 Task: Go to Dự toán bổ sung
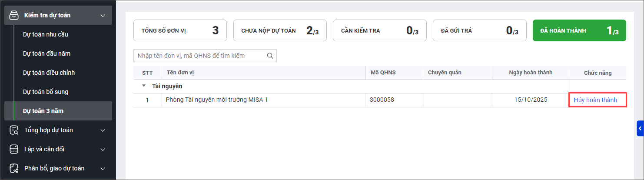(x=46, y=92)
